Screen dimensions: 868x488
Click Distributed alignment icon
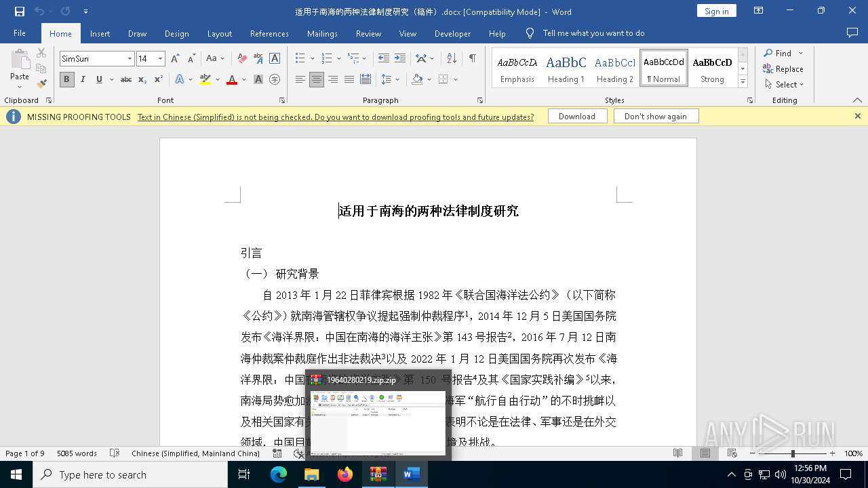(x=366, y=79)
